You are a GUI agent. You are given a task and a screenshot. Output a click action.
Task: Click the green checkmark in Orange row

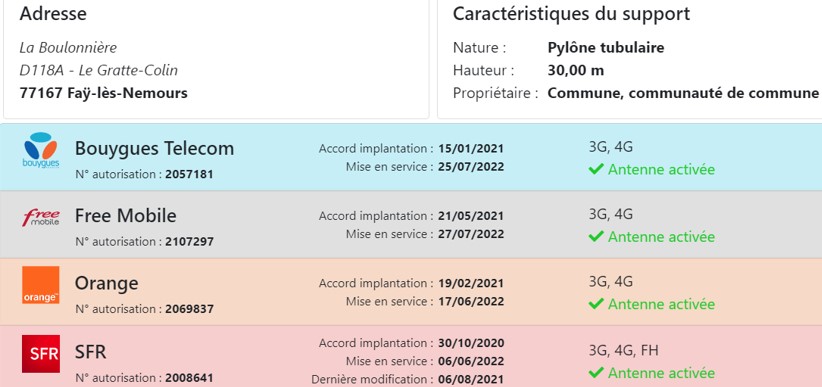[x=596, y=304]
